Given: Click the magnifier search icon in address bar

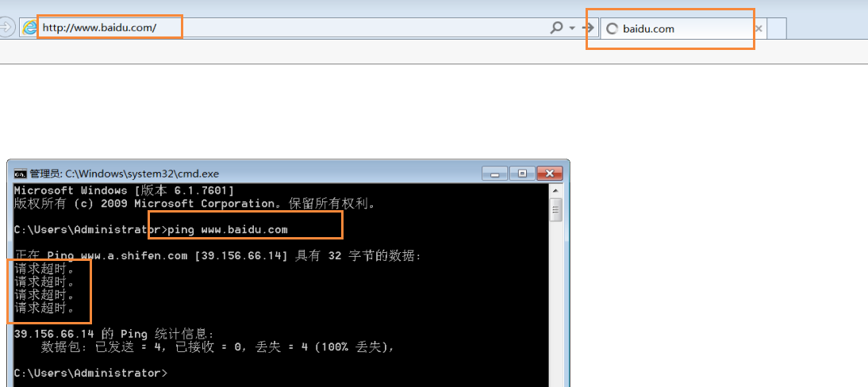Looking at the screenshot, I should pyautogui.click(x=557, y=28).
